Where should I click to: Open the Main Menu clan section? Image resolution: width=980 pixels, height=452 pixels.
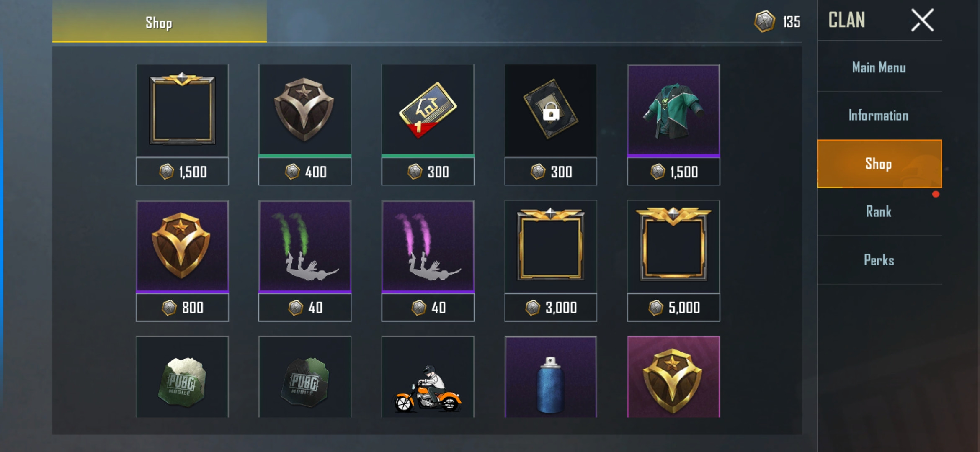(879, 67)
